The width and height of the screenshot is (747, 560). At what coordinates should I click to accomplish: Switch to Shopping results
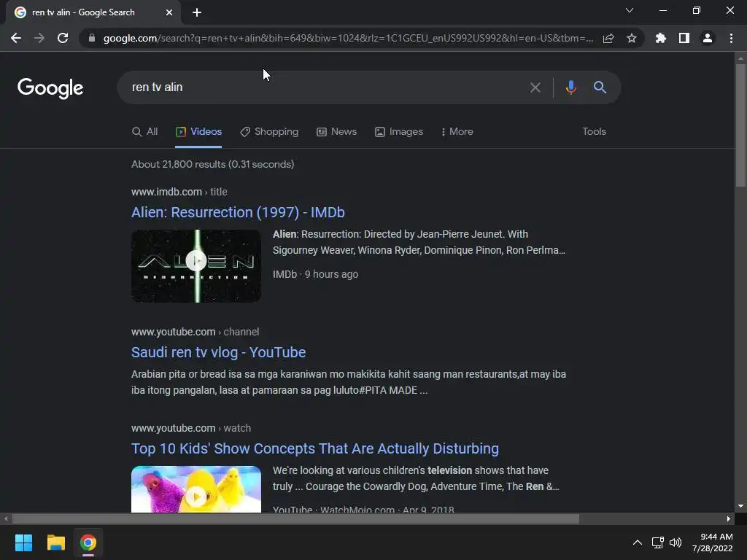pos(269,132)
